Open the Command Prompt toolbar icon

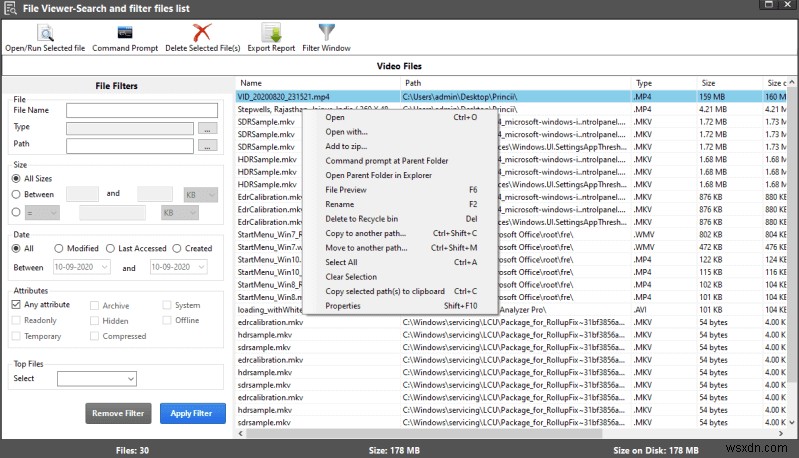(x=124, y=33)
